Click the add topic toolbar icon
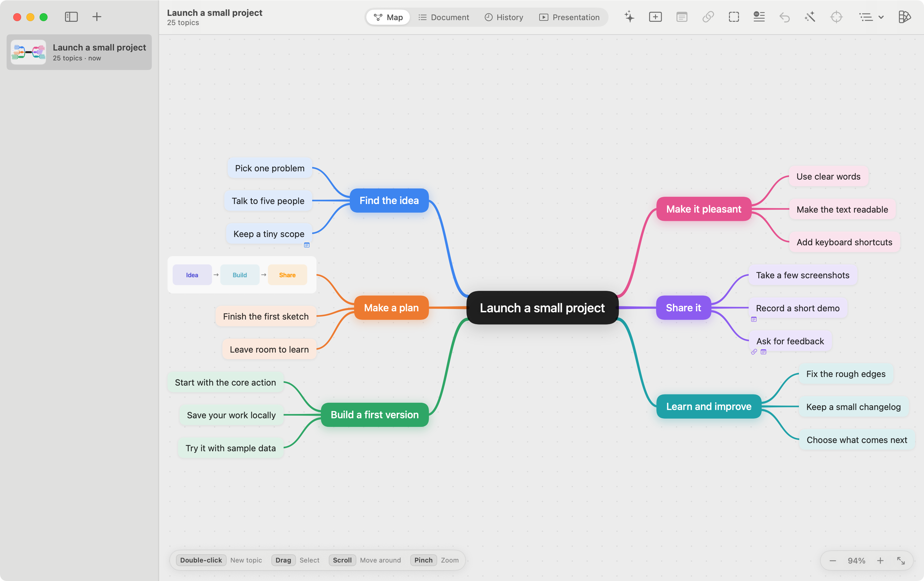 655,17
